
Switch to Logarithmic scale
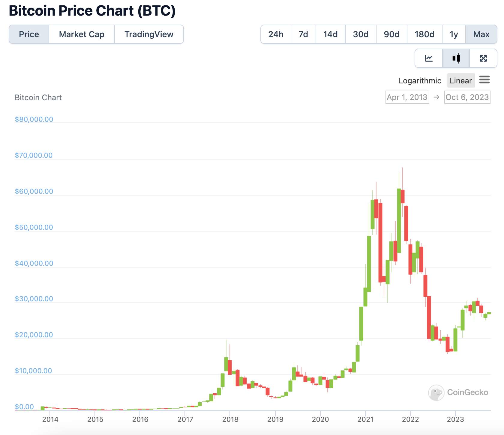point(420,80)
